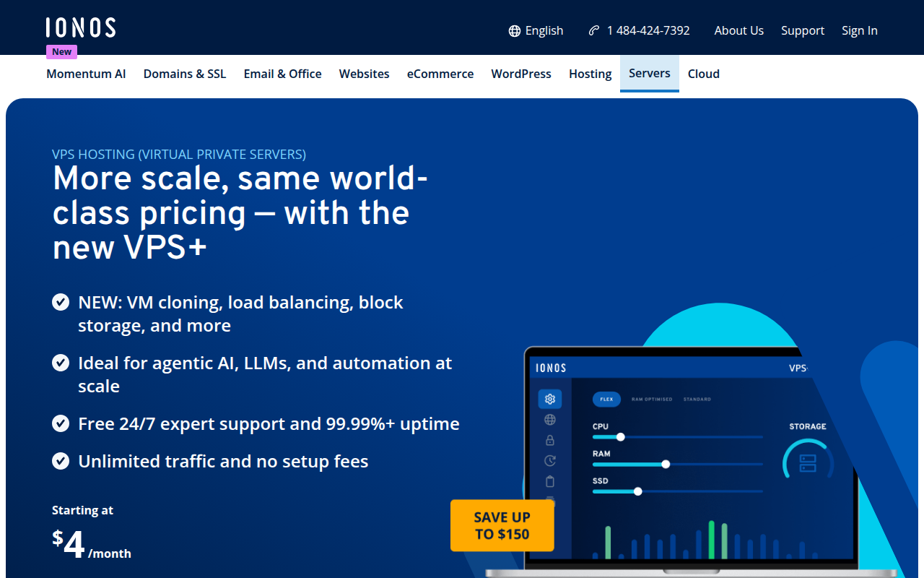Image resolution: width=924 pixels, height=578 pixels.
Task: Click the lock icon in laptop sidebar
Action: (550, 440)
